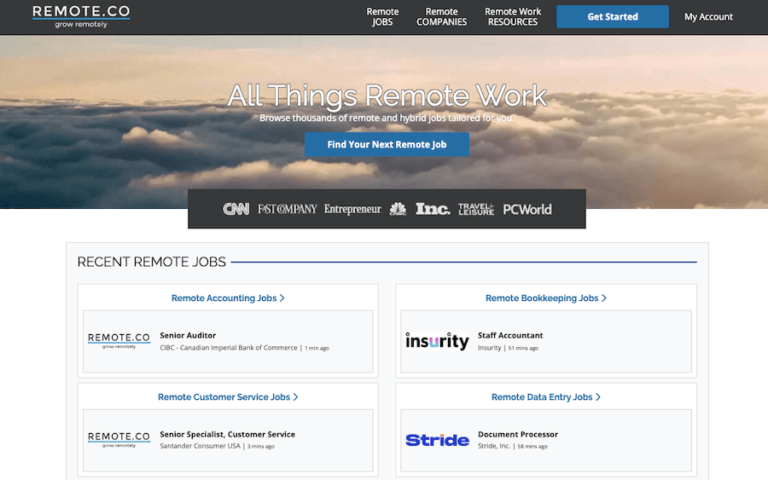Open the Senior Auditor job title

pos(188,336)
